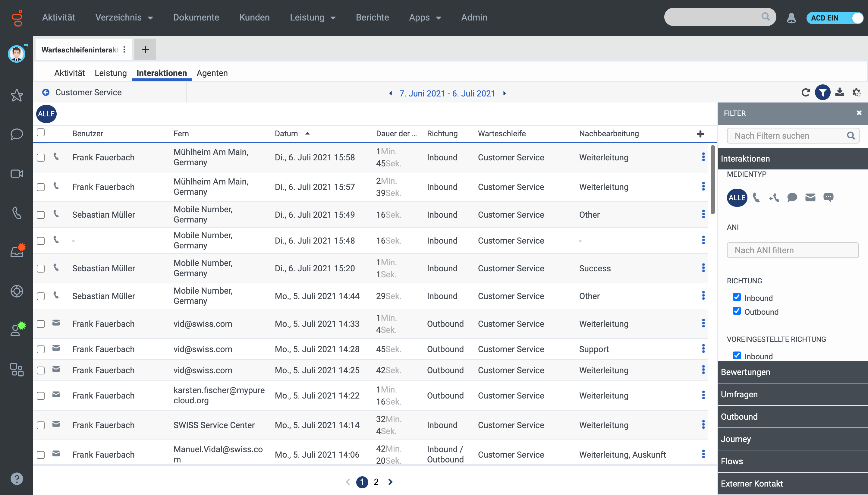
Task: Click the Nach ANI filtern input field
Action: tap(793, 250)
